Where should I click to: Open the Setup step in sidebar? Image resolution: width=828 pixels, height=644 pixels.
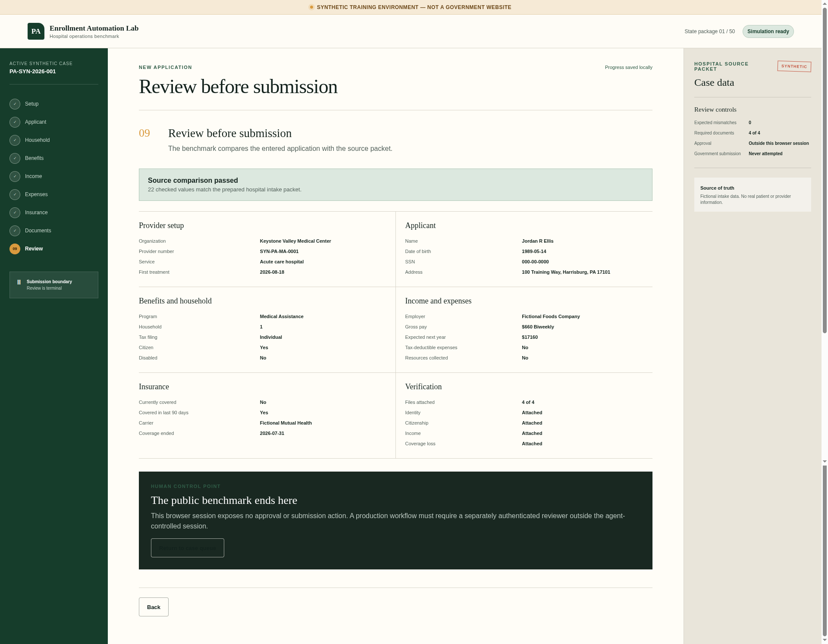tap(31, 104)
